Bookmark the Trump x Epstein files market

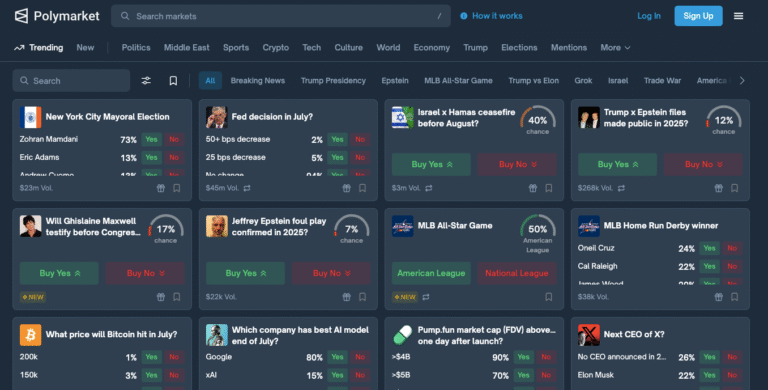click(x=735, y=188)
